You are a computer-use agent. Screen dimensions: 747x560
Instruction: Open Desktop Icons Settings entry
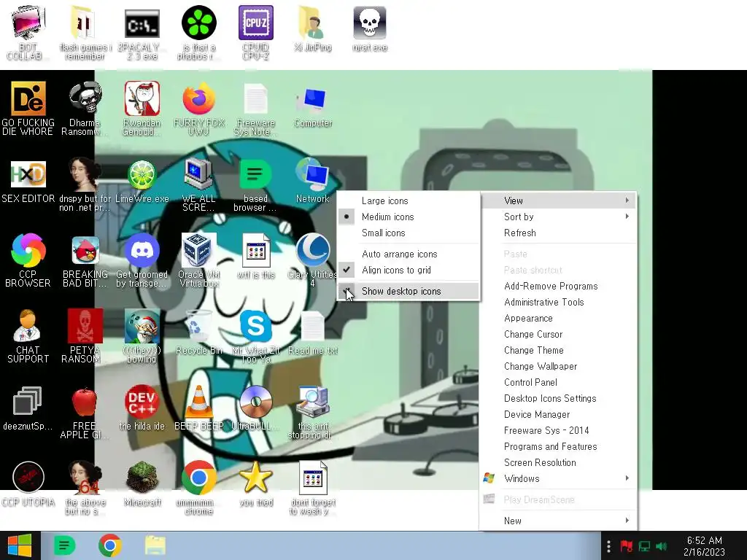tap(558, 398)
